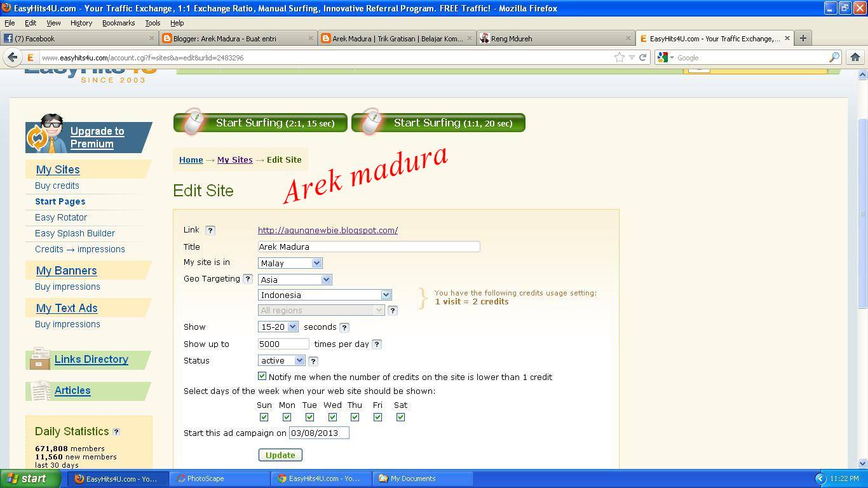Click help icon after times per day

377,344
